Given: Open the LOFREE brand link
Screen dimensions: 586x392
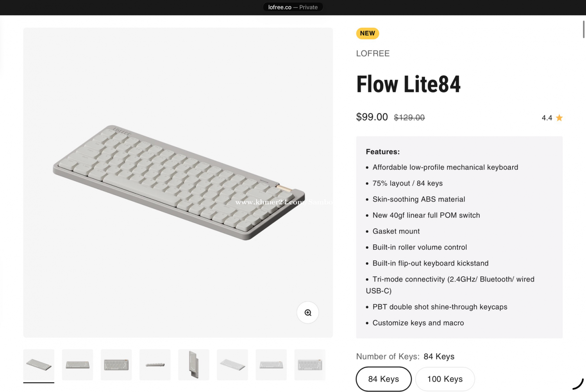Looking at the screenshot, I should click(x=373, y=54).
